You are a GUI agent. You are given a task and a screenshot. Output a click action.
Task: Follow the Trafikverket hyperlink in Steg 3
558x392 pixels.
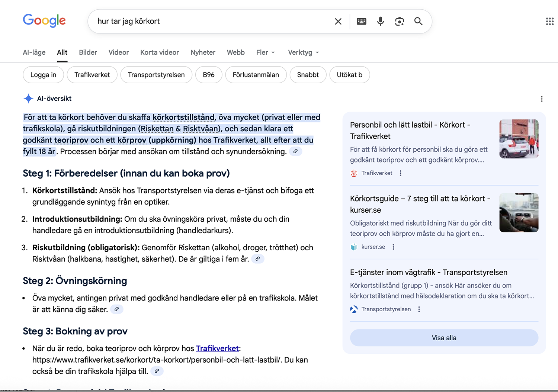coord(217,348)
